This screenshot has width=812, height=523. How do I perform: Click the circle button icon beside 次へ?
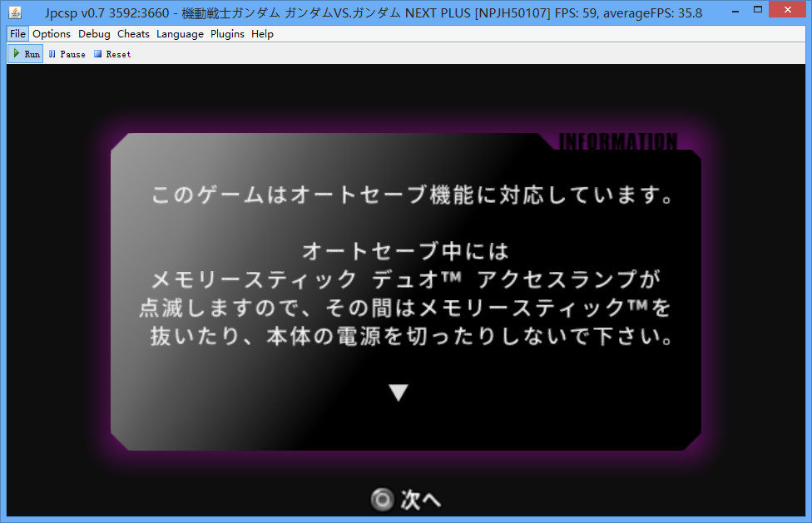(x=382, y=500)
